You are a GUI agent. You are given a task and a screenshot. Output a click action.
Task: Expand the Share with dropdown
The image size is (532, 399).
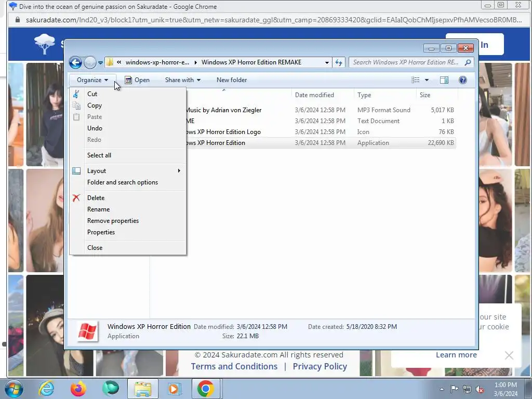tap(182, 80)
